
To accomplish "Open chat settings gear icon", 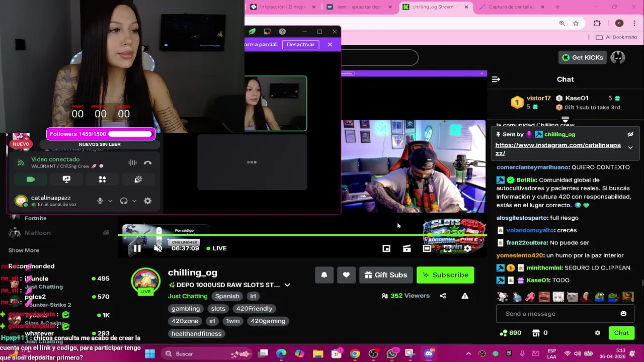I will 597,333.
